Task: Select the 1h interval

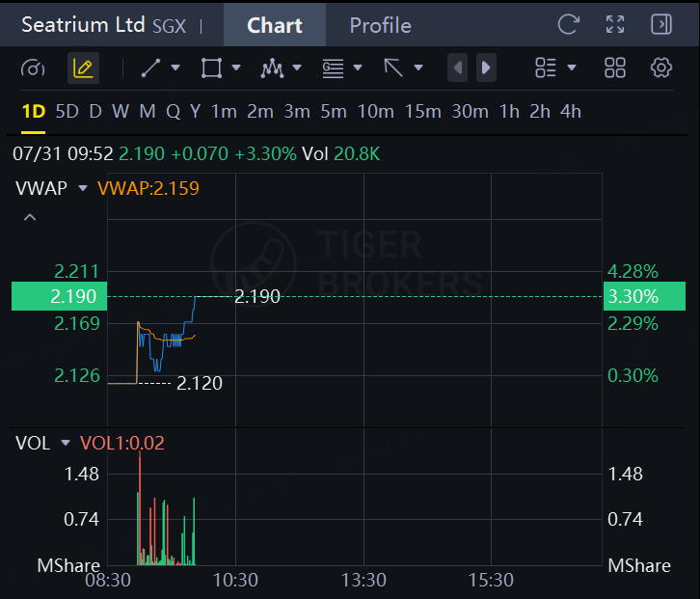Action: pos(509,112)
